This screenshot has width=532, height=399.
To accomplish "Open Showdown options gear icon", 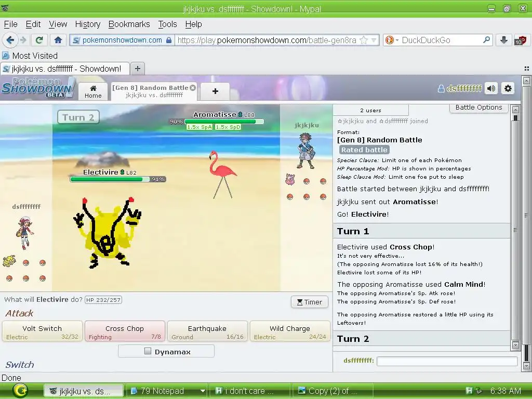I will tap(508, 88).
